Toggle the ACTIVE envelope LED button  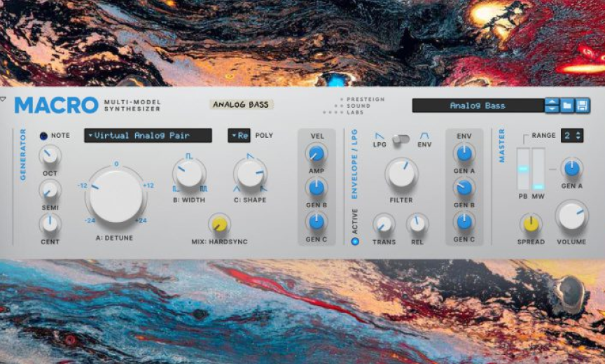pyautogui.click(x=355, y=241)
